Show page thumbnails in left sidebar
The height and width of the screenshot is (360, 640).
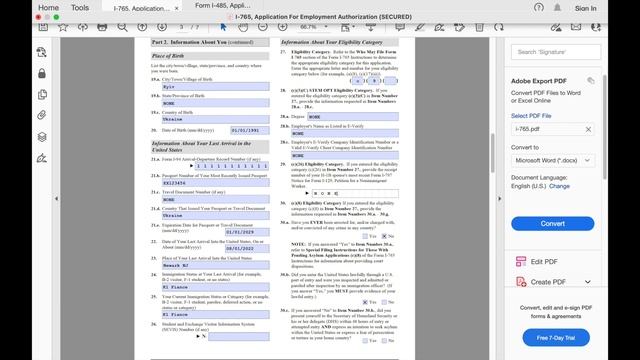tap(42, 95)
